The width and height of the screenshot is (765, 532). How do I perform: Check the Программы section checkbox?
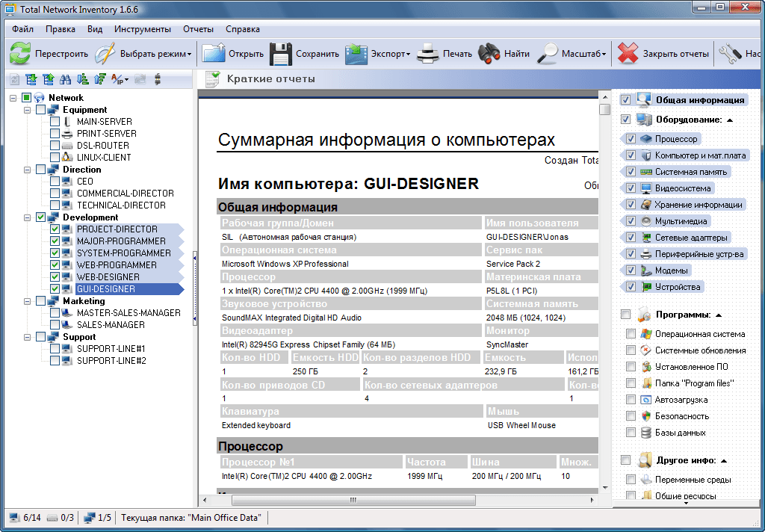point(625,315)
